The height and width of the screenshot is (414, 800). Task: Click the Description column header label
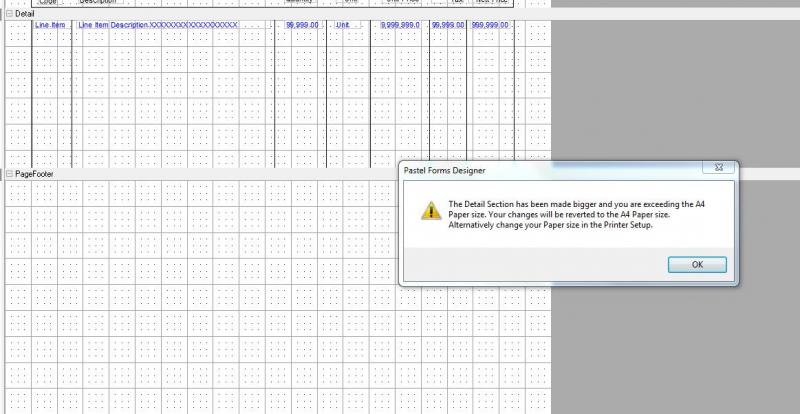click(x=98, y=2)
